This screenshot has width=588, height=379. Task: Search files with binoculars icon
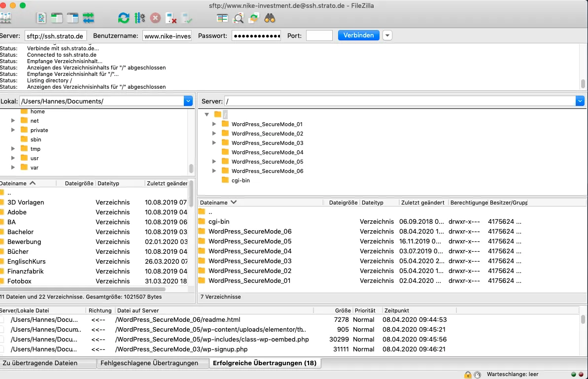click(x=270, y=18)
